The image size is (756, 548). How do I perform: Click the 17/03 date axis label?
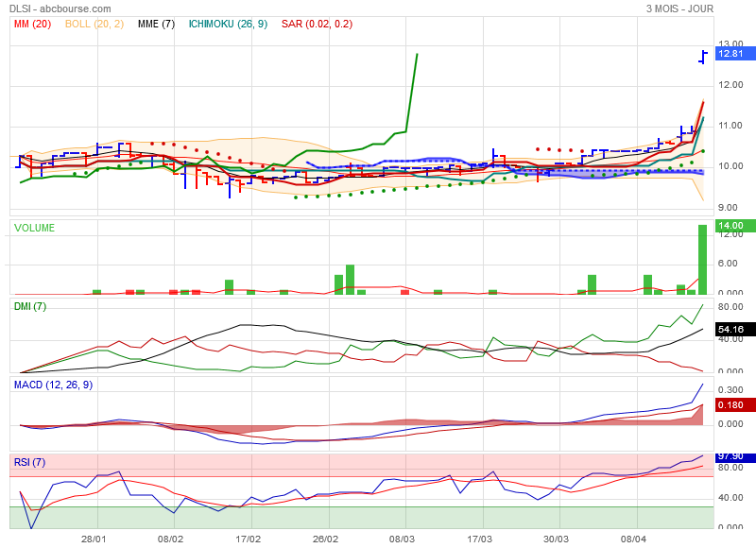[479, 539]
